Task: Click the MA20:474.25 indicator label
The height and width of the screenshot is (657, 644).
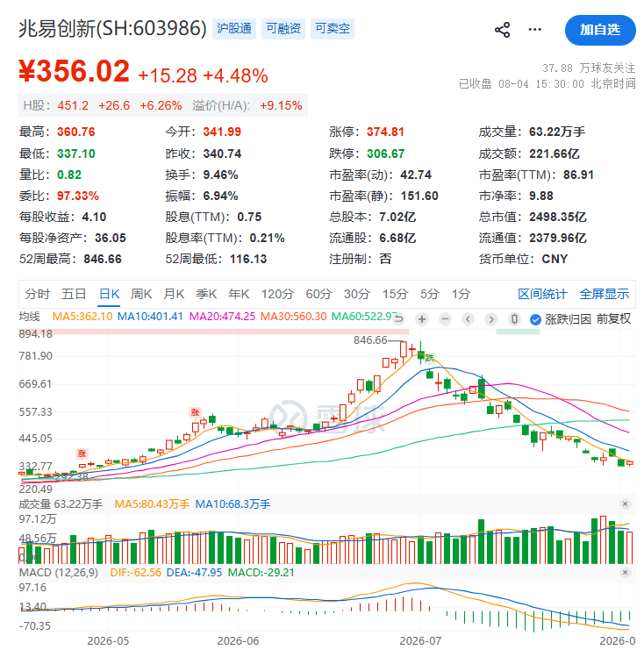Action: (x=222, y=317)
